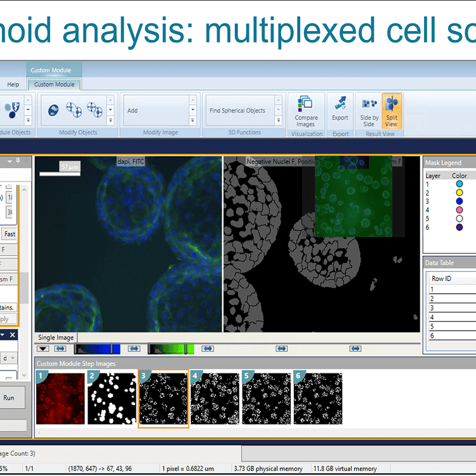Open the 'd' combo box in left panel
This screenshot has height=476, width=476.
pos(8,358)
